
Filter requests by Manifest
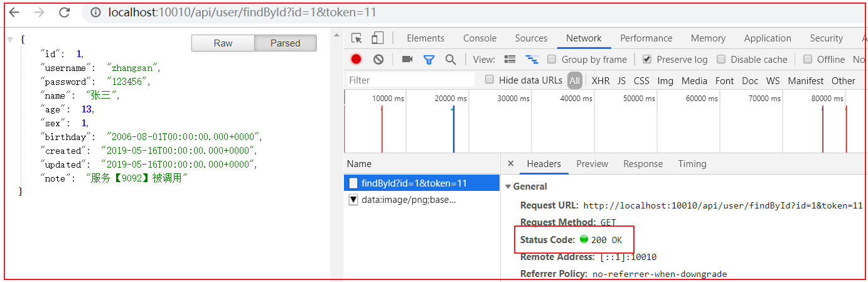[x=806, y=80]
